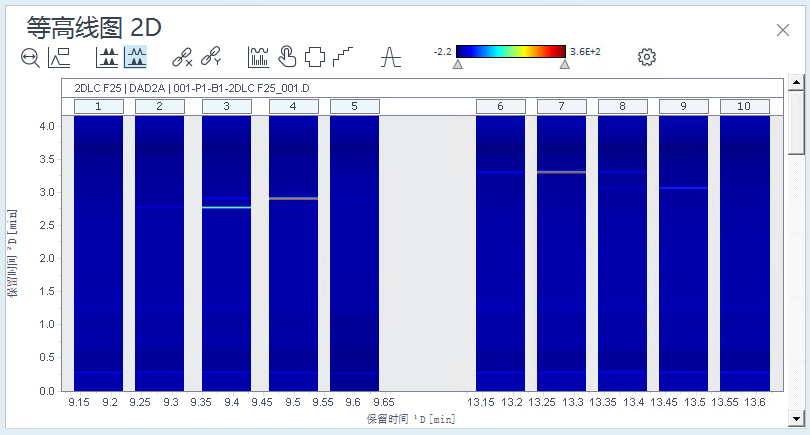Open the gear settings icon
Viewport: 810px width, 435px height.
[x=647, y=57]
